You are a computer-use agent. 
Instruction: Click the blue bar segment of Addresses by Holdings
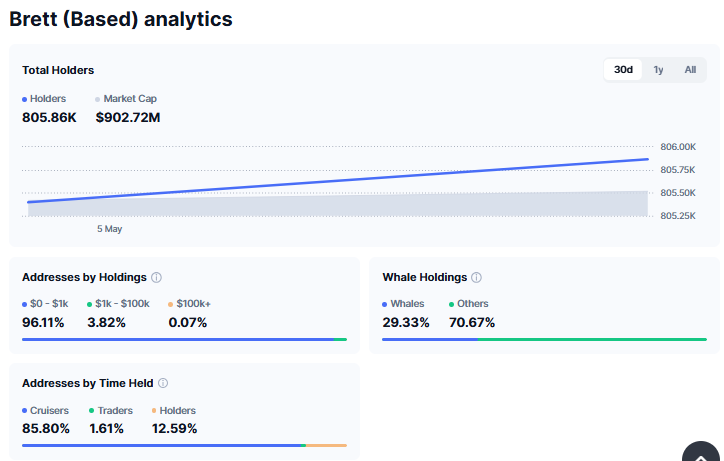click(178, 340)
